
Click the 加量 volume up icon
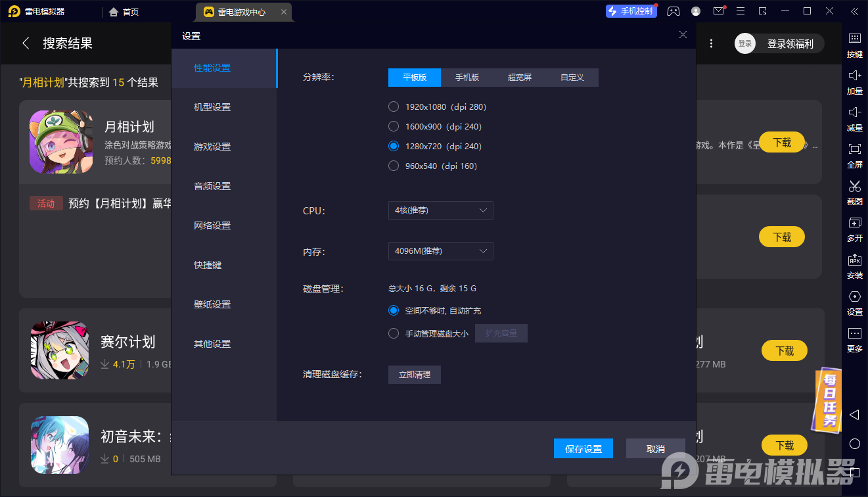click(854, 83)
